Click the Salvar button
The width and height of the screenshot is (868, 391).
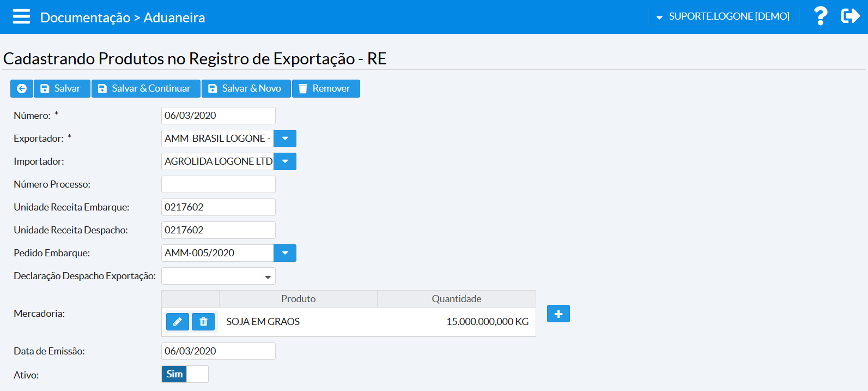click(62, 88)
